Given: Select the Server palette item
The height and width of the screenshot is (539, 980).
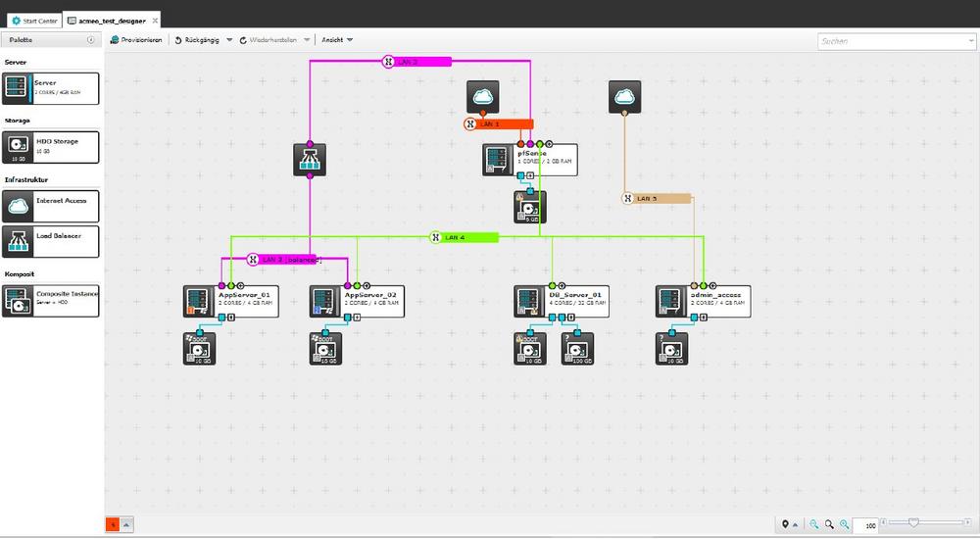Looking at the screenshot, I should (51, 88).
